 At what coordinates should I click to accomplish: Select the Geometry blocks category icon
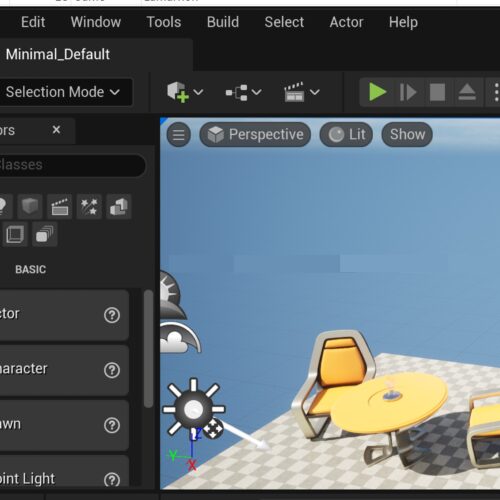tap(119, 206)
